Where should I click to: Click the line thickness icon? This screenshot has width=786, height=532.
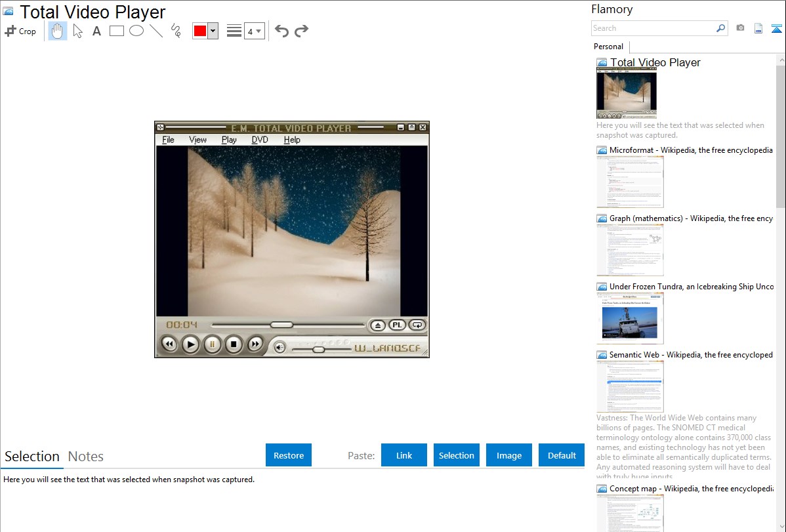pyautogui.click(x=234, y=31)
